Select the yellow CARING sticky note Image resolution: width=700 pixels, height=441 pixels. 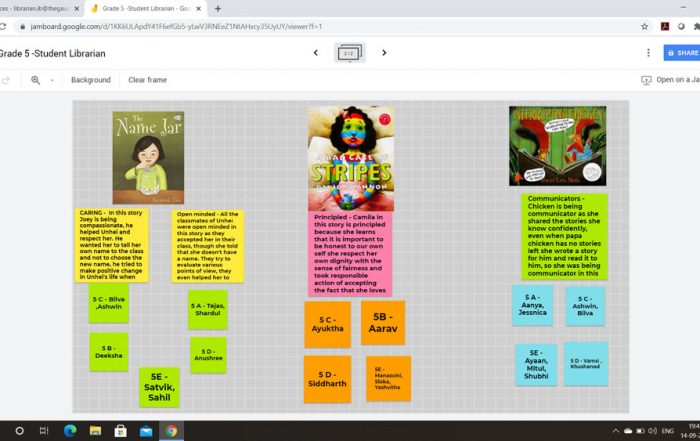[112, 245]
